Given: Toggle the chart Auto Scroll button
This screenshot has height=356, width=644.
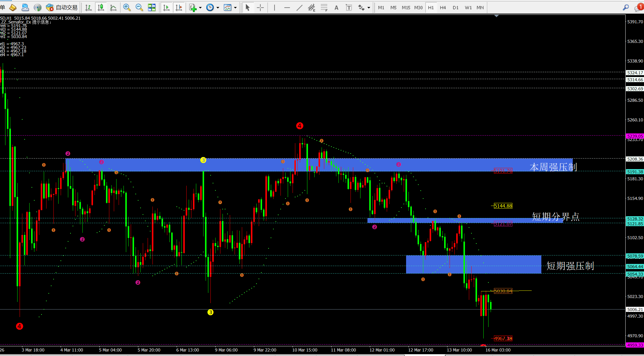Looking at the screenshot, I should click(166, 8).
